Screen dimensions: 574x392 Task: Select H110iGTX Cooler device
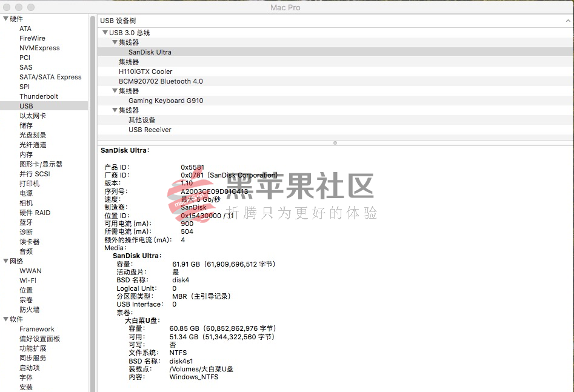point(335,71)
